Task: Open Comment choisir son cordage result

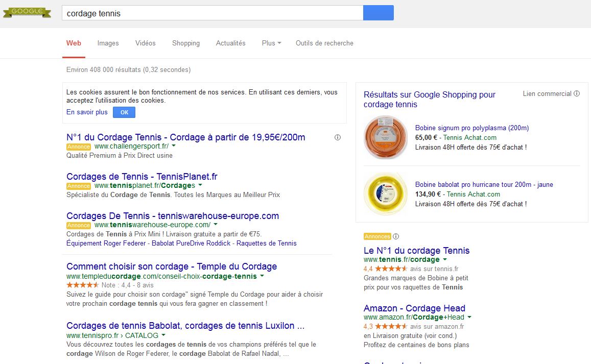Action: point(172,266)
